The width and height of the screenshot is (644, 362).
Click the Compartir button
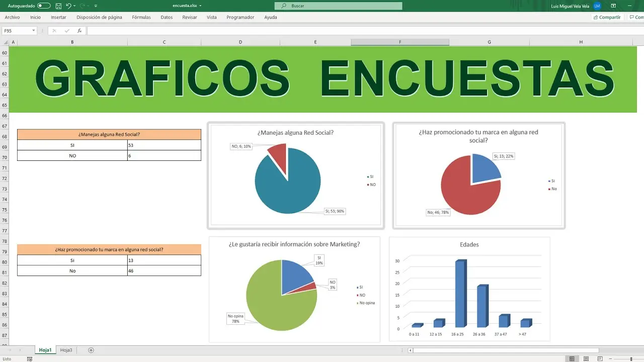click(x=607, y=17)
